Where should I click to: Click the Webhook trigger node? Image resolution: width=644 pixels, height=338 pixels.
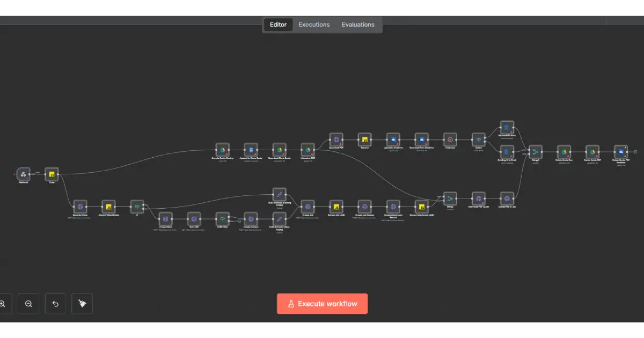23,174
